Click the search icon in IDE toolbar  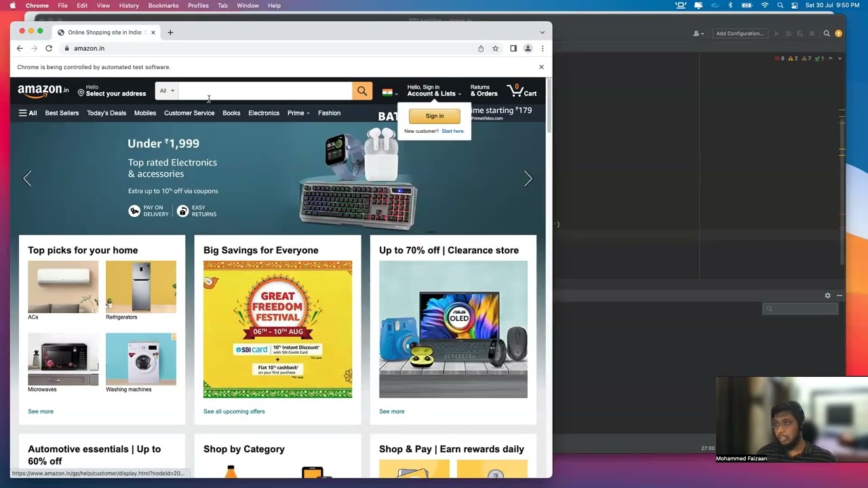click(827, 33)
